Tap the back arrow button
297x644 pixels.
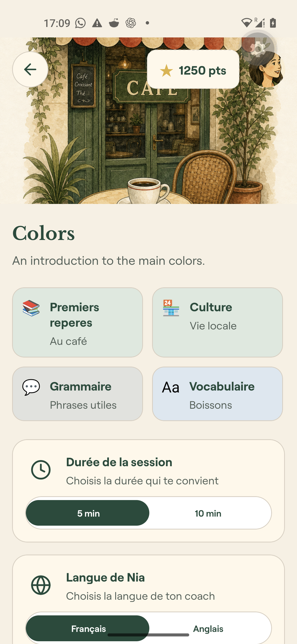click(30, 69)
